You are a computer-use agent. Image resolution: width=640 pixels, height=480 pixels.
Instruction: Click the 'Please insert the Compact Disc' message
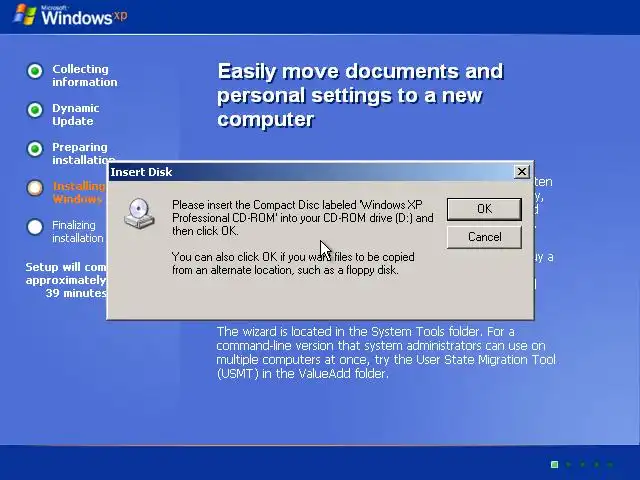click(x=302, y=218)
